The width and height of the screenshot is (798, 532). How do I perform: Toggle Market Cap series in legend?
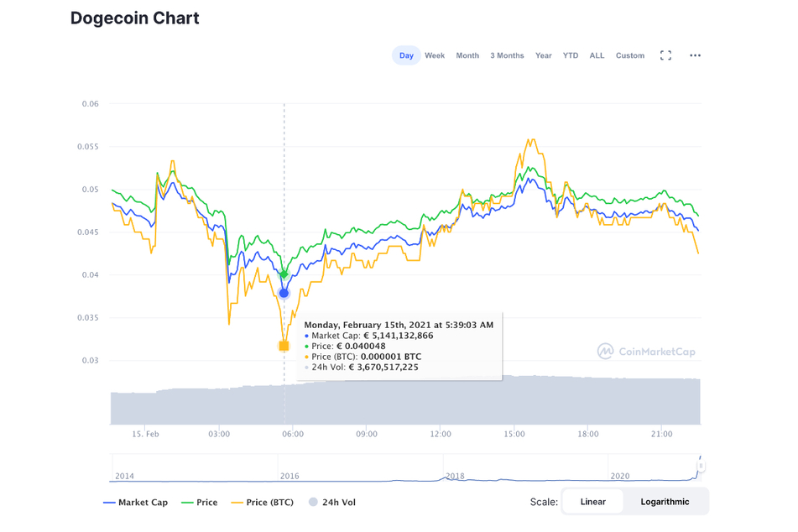pos(135,503)
